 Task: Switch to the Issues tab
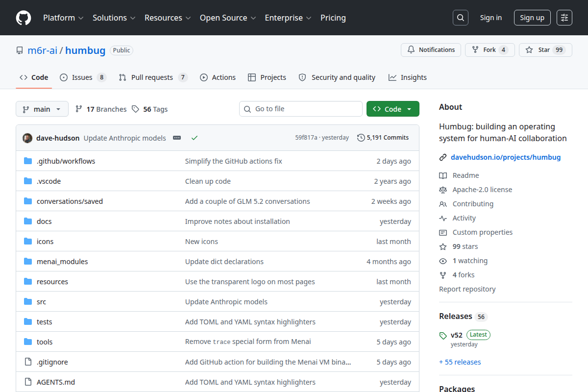pyautogui.click(x=83, y=77)
